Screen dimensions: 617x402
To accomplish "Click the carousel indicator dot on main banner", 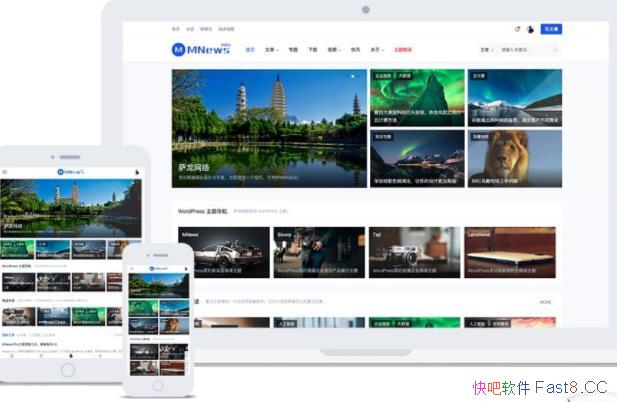I will pyautogui.click(x=352, y=76).
